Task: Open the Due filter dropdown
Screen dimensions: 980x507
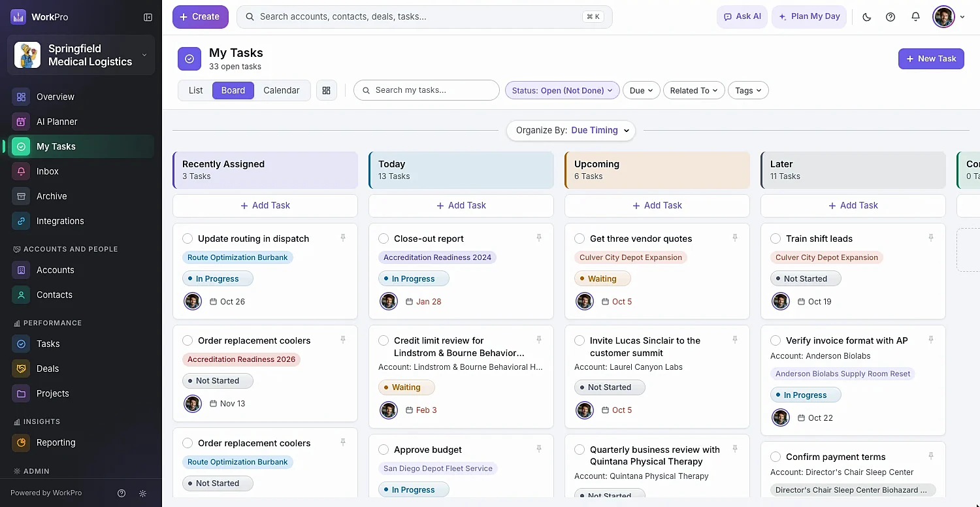Action: (641, 90)
